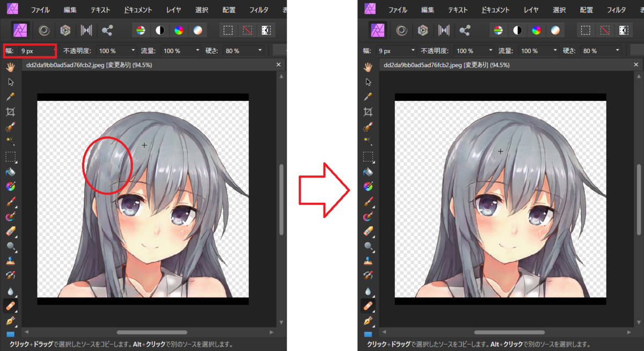The width and height of the screenshot is (644, 351).
Task: Switch to Export Persona in right window
Action: (x=465, y=30)
